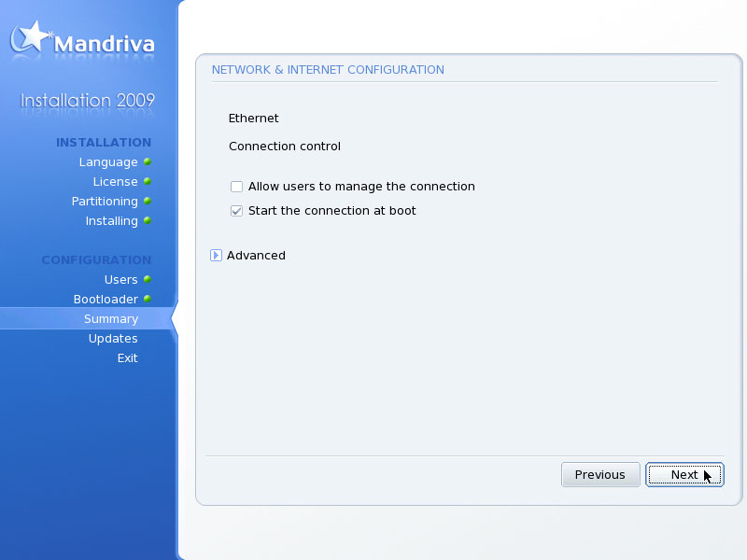Screen dimensions: 747x560
Task: Go back with the Previous button
Action: click(600, 475)
